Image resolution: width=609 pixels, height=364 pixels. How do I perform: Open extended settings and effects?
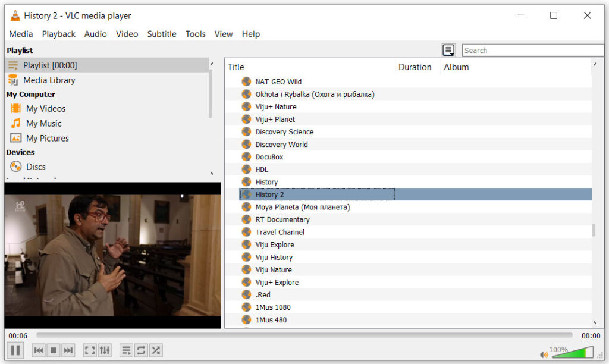click(105, 350)
